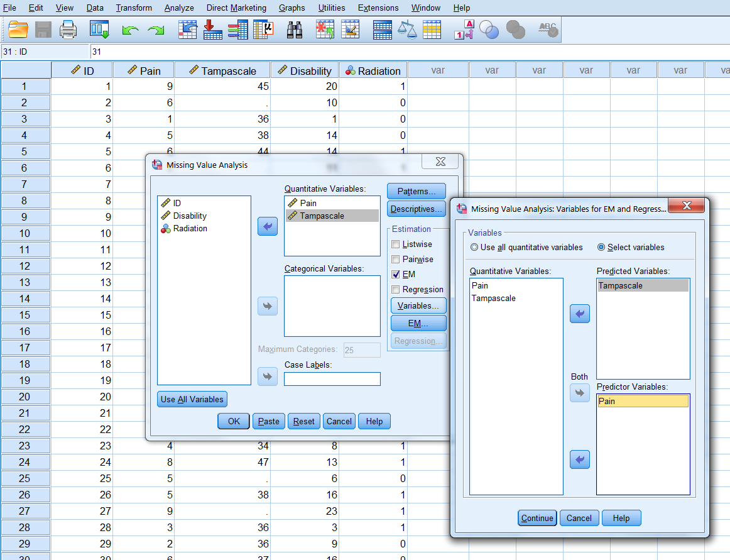Enable the Listwise estimation checkbox
Viewport: 730px width, 560px height.
point(395,244)
